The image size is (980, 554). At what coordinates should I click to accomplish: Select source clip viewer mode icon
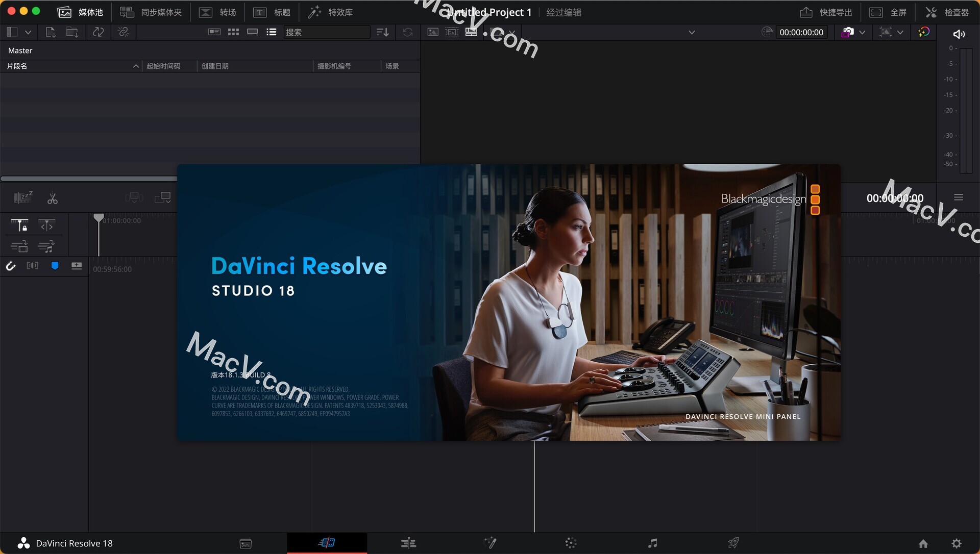pos(433,32)
